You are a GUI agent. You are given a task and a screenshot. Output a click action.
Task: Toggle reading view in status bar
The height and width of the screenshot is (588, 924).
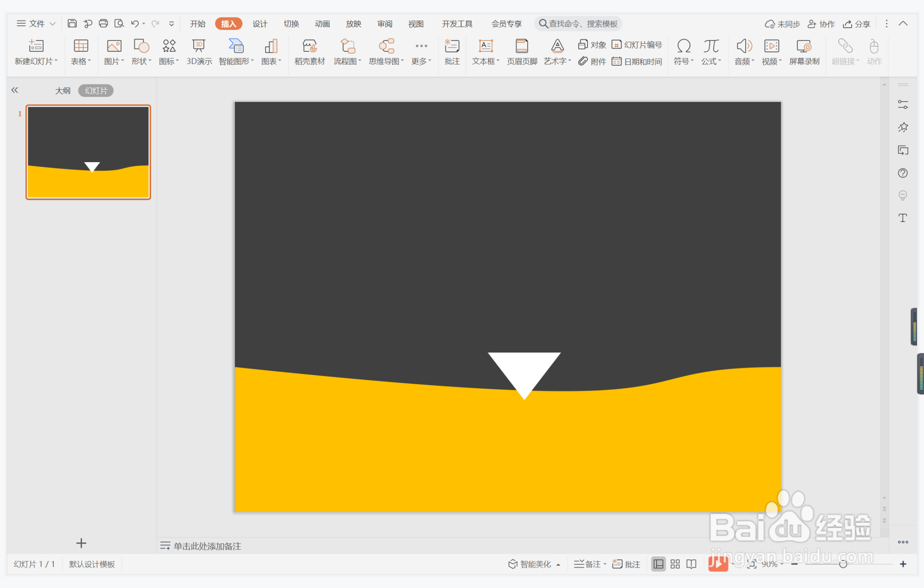(x=691, y=564)
